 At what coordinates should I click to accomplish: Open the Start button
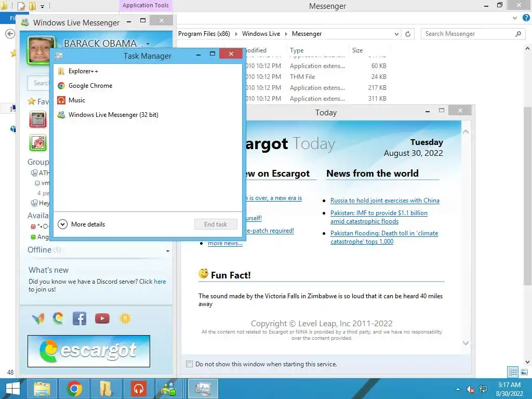click(x=13, y=389)
